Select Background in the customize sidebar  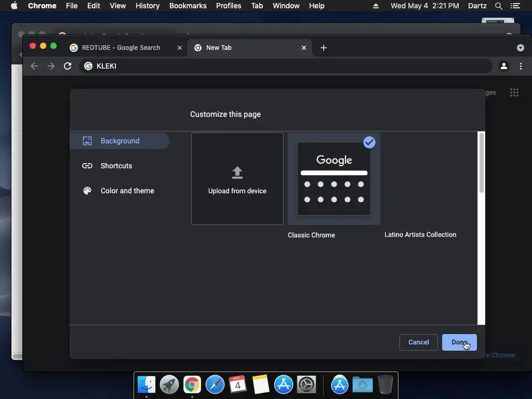tap(119, 141)
